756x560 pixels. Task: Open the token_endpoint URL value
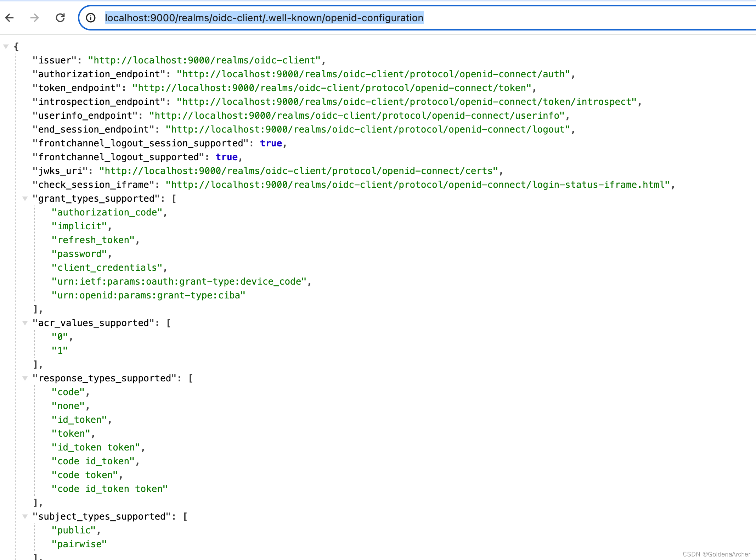click(x=332, y=88)
